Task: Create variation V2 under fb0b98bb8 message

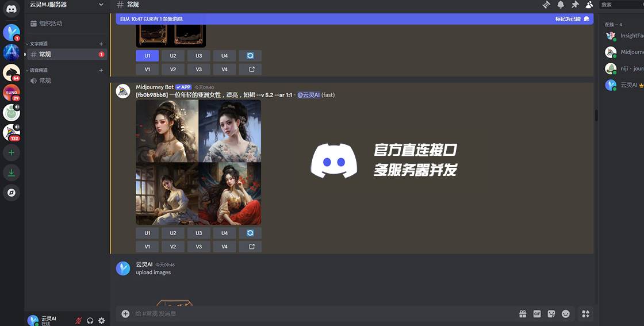Action: 173,247
